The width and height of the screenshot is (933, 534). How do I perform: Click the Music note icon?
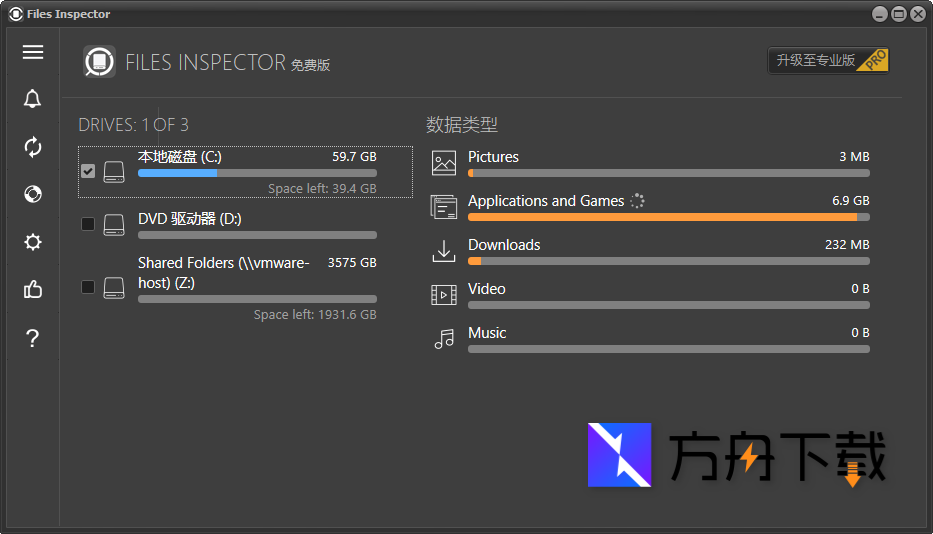tap(444, 339)
